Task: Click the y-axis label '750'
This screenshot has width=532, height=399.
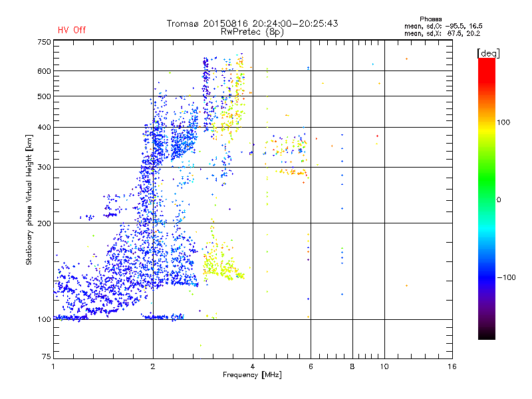Action: (x=45, y=42)
